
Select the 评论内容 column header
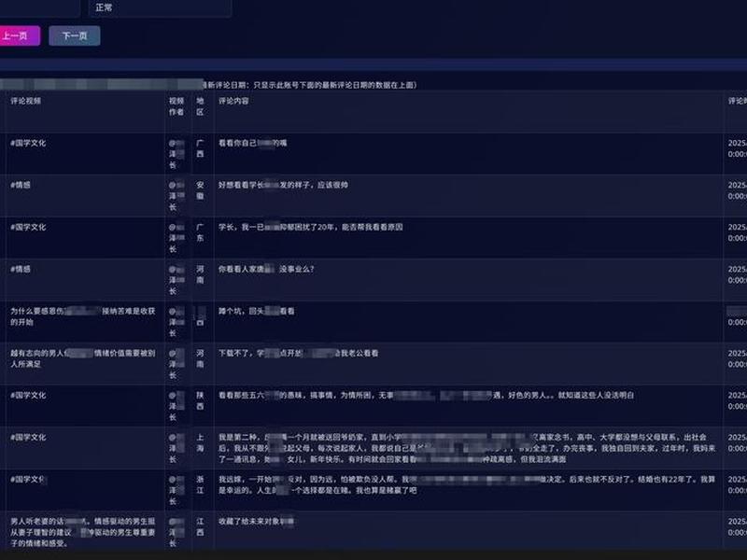coord(233,101)
